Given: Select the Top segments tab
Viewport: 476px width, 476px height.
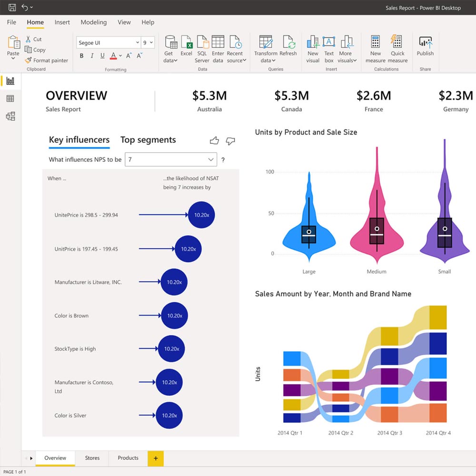Looking at the screenshot, I should pyautogui.click(x=148, y=139).
